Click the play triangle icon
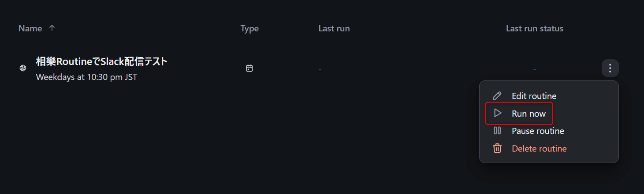Image resolution: width=644 pixels, height=194 pixels. [x=498, y=113]
